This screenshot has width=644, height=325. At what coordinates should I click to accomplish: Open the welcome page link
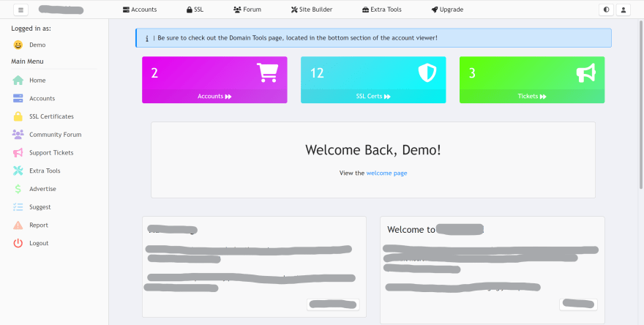pos(386,173)
